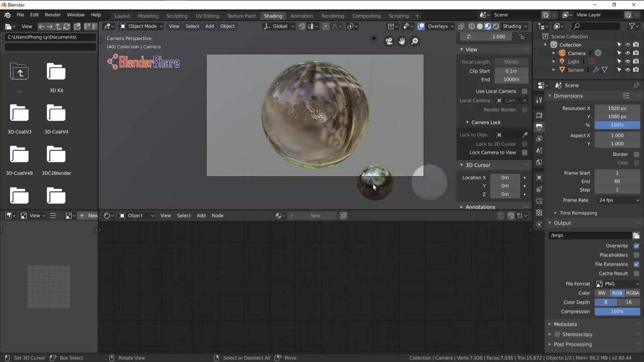
Task: Select RGBA color output mode
Action: point(632,293)
